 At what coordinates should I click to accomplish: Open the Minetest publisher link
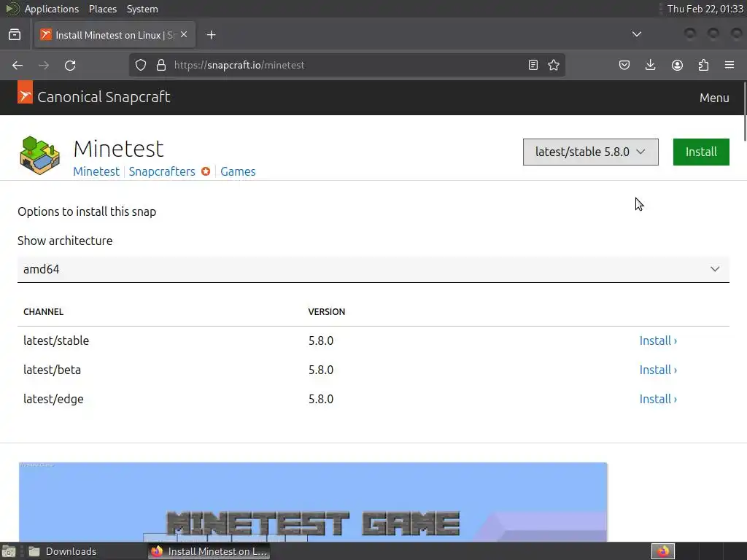pos(96,171)
